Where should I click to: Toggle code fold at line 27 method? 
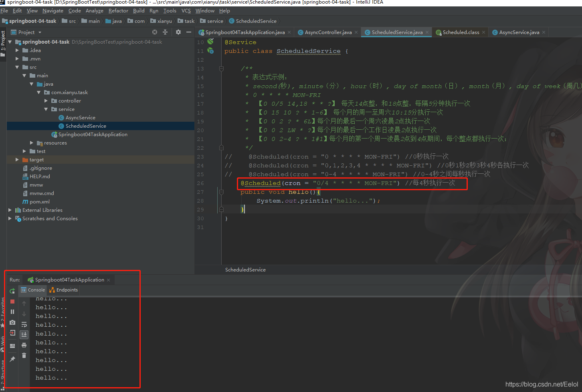click(x=221, y=192)
